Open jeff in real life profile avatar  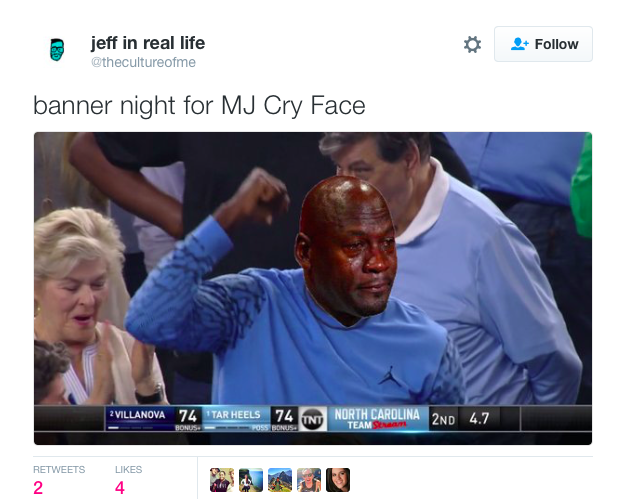tap(57, 50)
